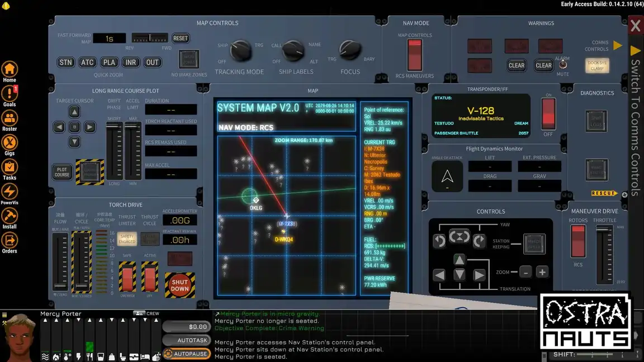Reset the fast forward map
The height and width of the screenshot is (362, 644).
tap(181, 38)
